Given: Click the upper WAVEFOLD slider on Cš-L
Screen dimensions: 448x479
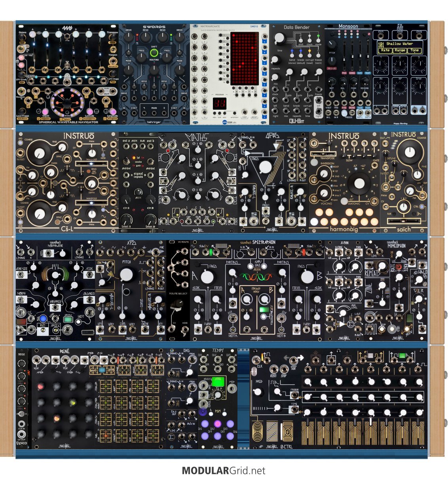Looking at the screenshot, I should (x=92, y=163).
